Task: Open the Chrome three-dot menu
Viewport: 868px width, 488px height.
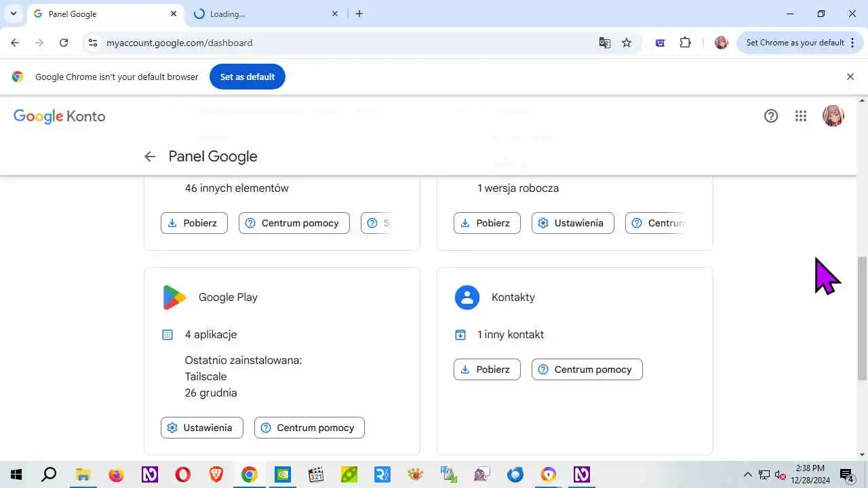Action: click(x=852, y=43)
